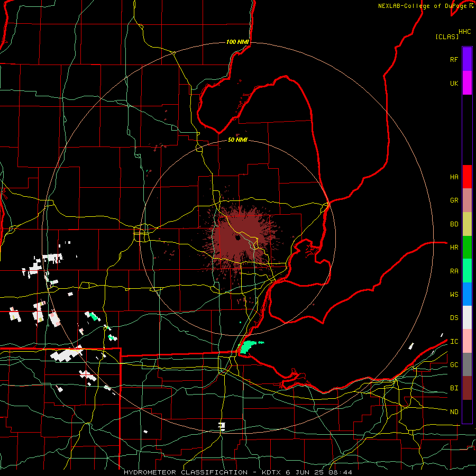
Task: Click the 'GC' legend label
Action: coord(454,365)
